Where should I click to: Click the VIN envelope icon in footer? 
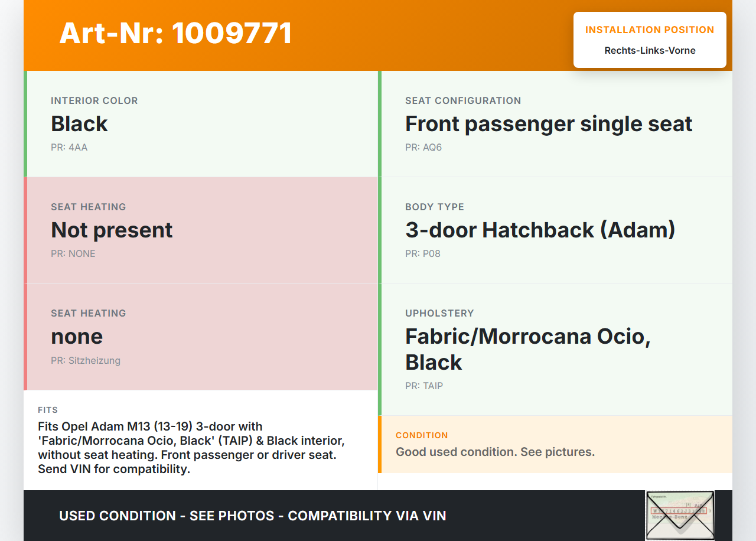(680, 515)
